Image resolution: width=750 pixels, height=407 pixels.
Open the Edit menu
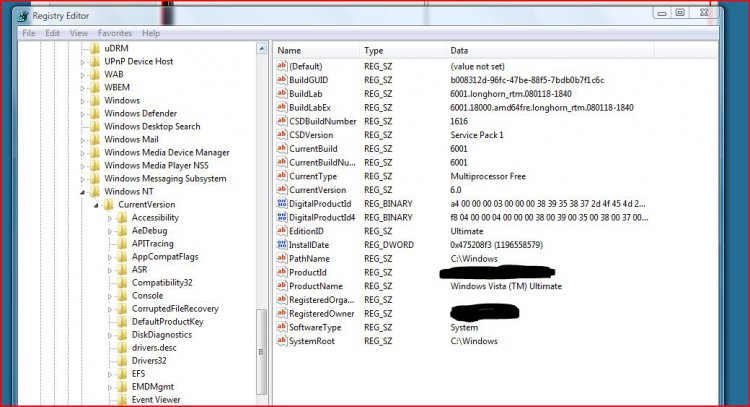(x=53, y=33)
